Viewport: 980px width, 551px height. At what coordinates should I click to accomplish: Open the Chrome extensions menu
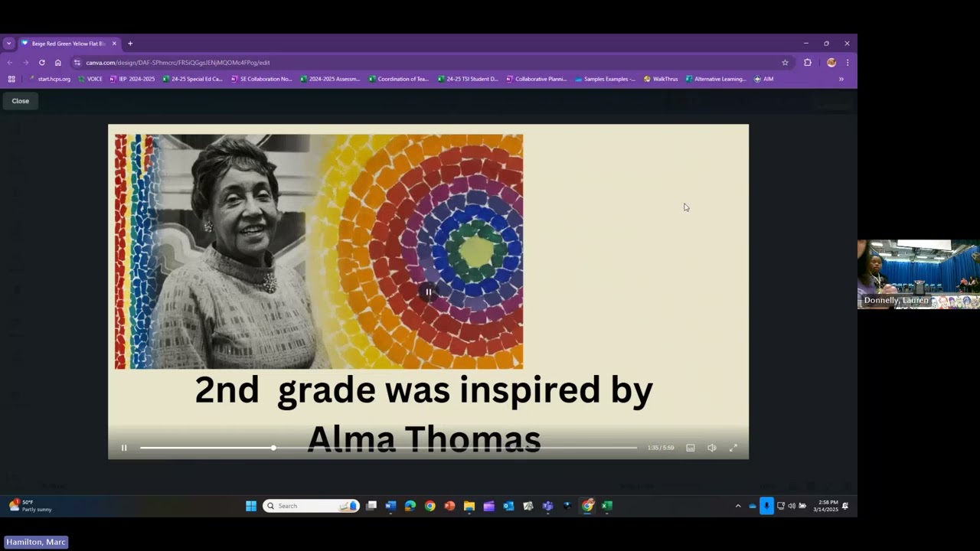coord(807,63)
